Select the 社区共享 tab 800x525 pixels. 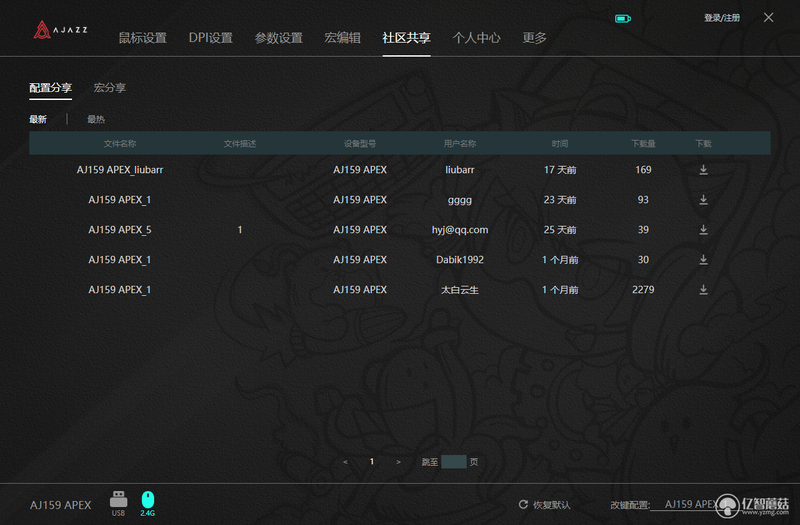pyautogui.click(x=406, y=38)
